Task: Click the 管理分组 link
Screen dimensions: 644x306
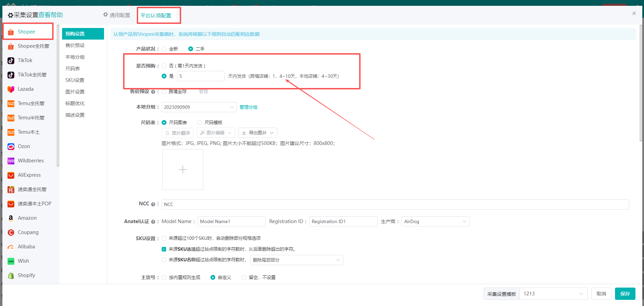Action: [248, 107]
